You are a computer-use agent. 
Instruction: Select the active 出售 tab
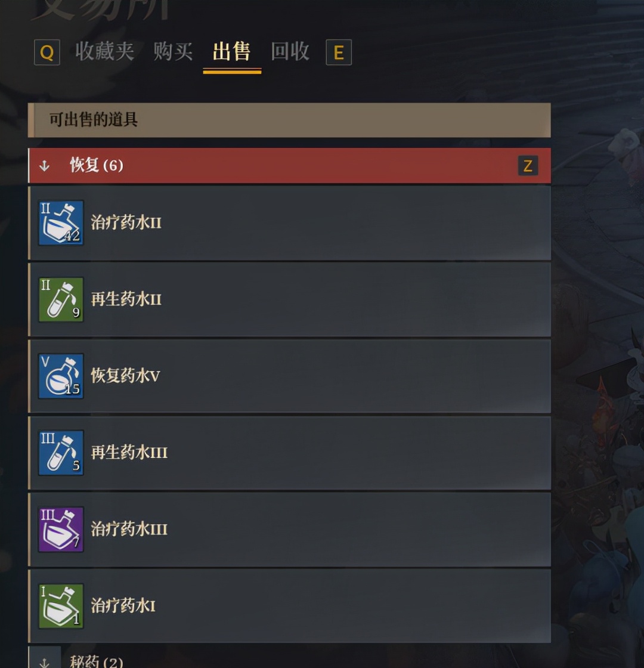tap(232, 52)
